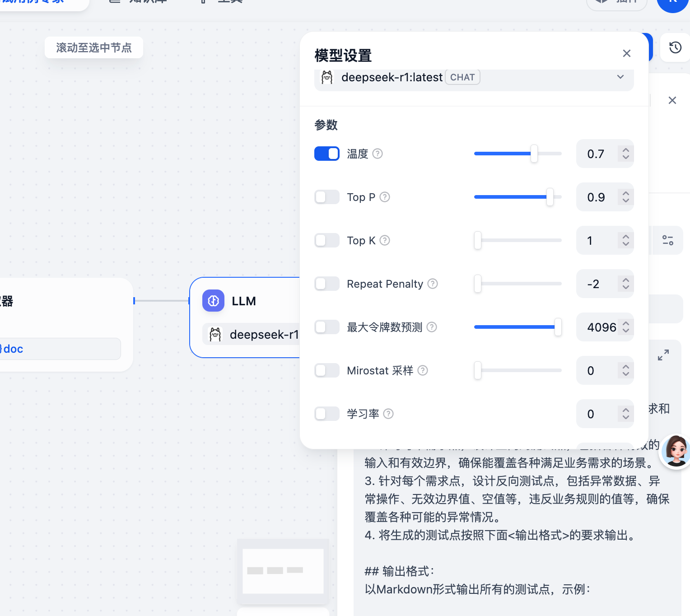Select the LLM node on canvas
Image resolution: width=690 pixels, height=616 pixels.
244,317
